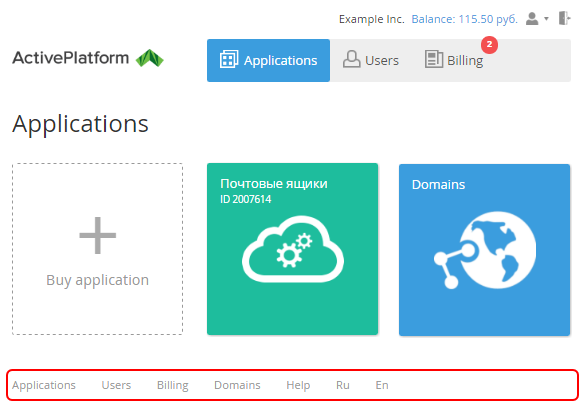This screenshot has width=584, height=408.
Task: Click the Billing document icon in the nav bar
Action: tap(434, 59)
